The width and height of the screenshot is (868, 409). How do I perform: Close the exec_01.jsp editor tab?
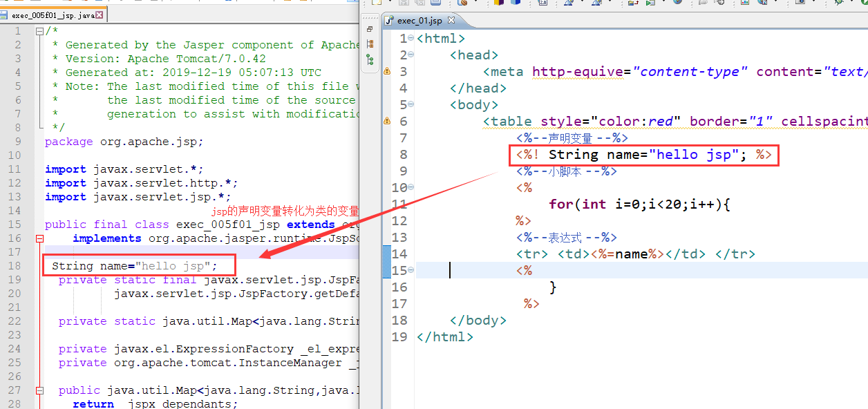tap(452, 21)
